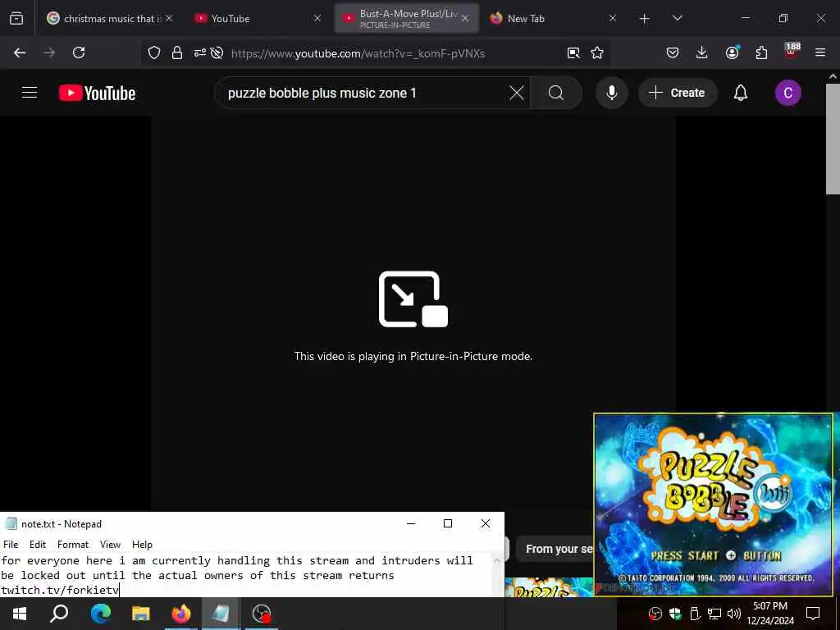840x630 pixels.
Task: Click the Notepad taskbar icon
Action: (221, 614)
